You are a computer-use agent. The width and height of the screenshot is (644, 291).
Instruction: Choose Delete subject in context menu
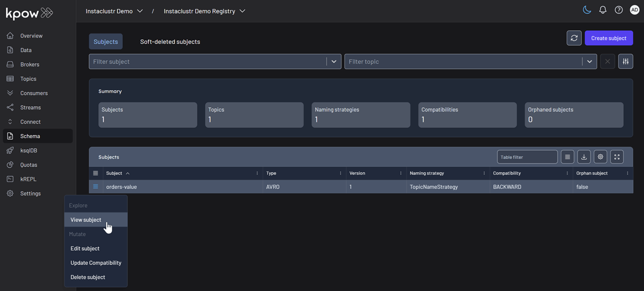pyautogui.click(x=88, y=277)
